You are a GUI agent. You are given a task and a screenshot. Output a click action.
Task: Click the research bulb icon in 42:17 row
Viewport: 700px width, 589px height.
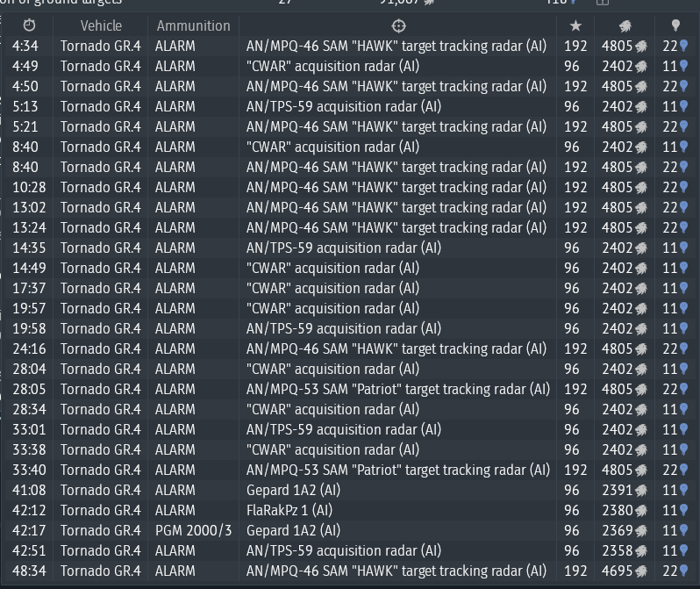(683, 530)
